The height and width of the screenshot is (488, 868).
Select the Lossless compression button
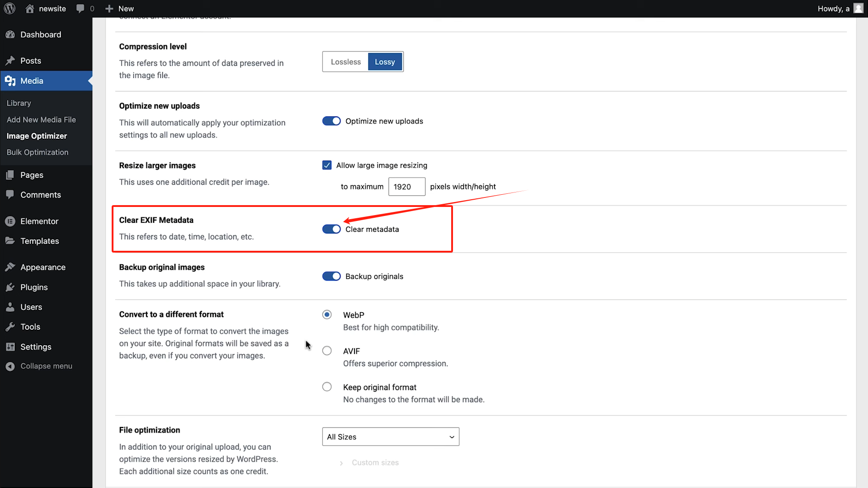coord(345,61)
